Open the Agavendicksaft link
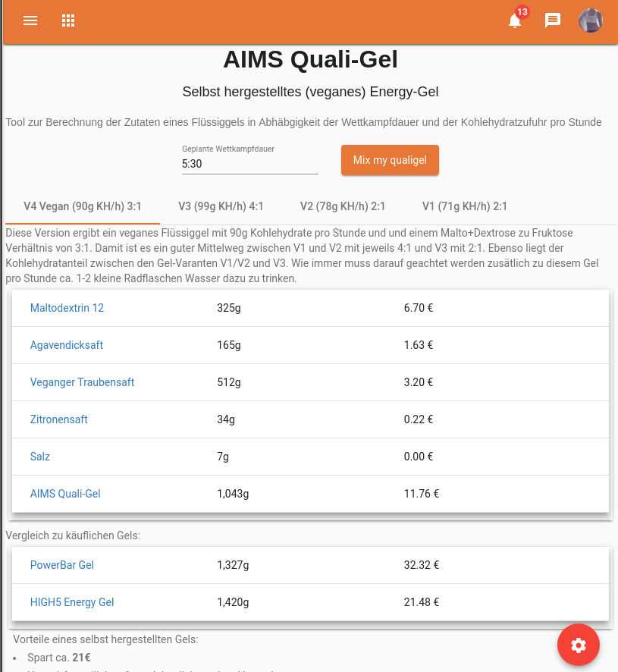This screenshot has width=618, height=672. pos(67,345)
